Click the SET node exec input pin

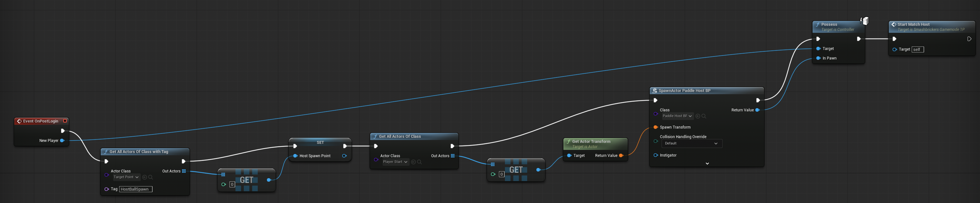click(295, 146)
